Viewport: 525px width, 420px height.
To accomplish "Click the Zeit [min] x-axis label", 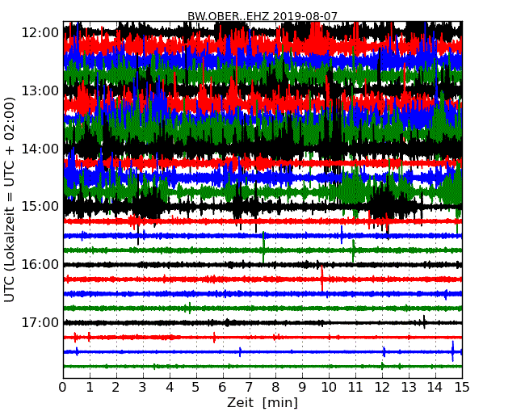I will (262, 402).
